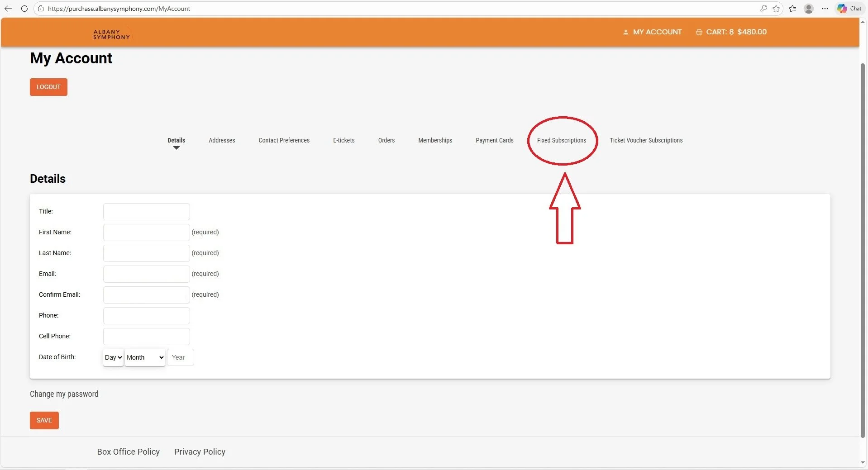Click the chevron under the Details tab
The width and height of the screenshot is (868, 470).
tap(176, 148)
